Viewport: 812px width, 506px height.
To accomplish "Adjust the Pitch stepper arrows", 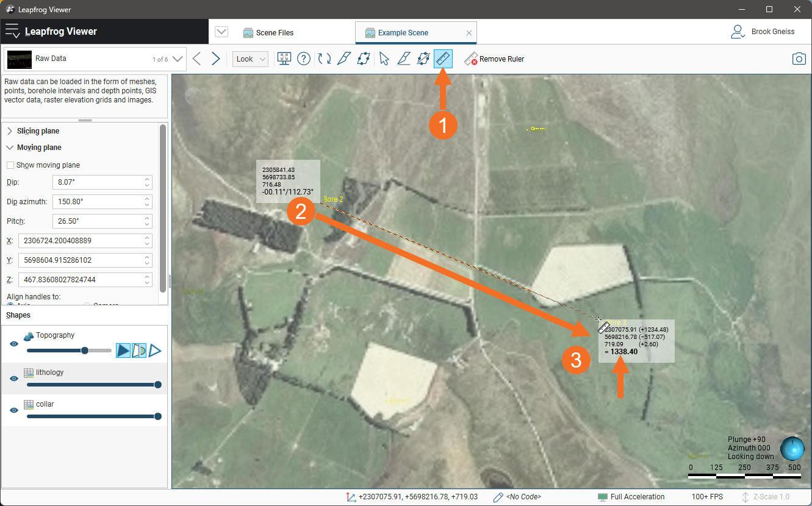I will (x=147, y=221).
